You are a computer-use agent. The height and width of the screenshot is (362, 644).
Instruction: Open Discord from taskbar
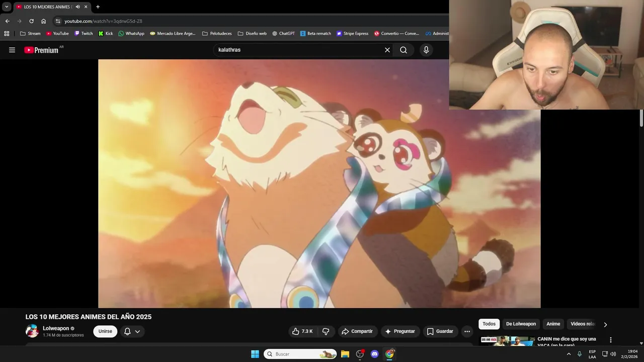pos(374,354)
